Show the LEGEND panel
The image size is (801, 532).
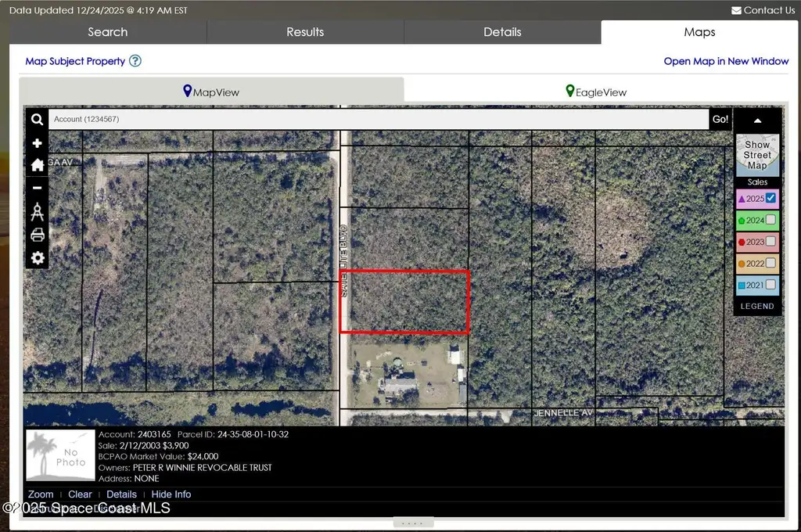757,306
